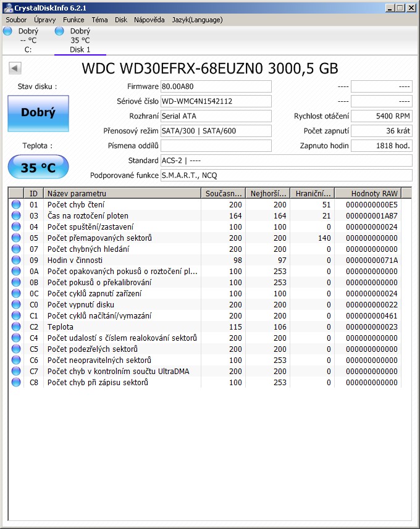Click the Přenosový režim field SATA/300 | SATA/600
Viewport: 420px width, 529px height.
216,131
